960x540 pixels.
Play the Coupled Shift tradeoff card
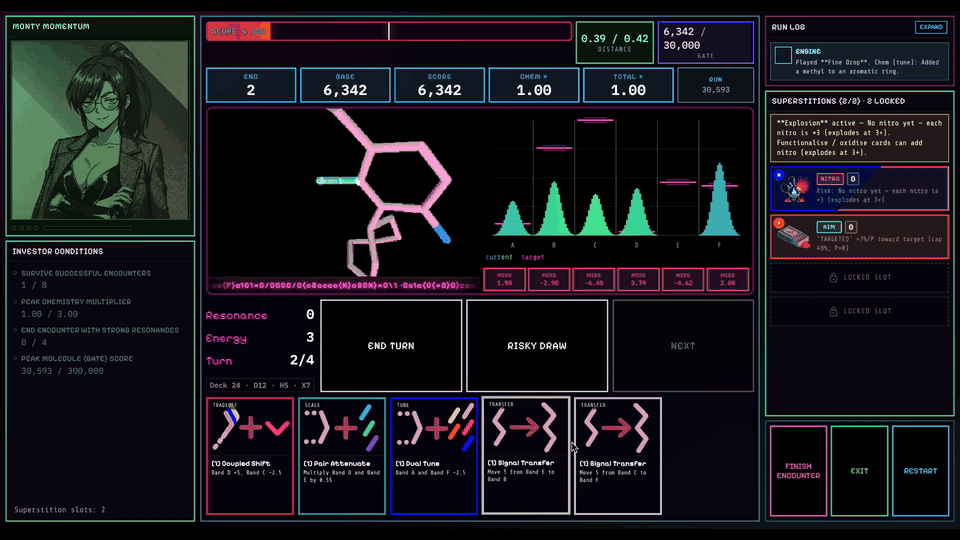tap(250, 456)
